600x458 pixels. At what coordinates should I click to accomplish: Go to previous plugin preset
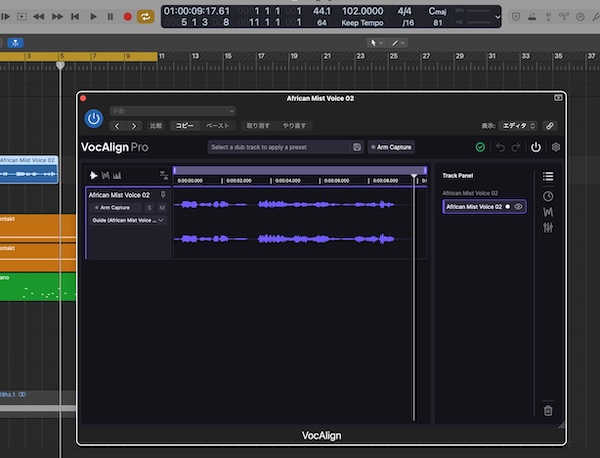(x=117, y=126)
